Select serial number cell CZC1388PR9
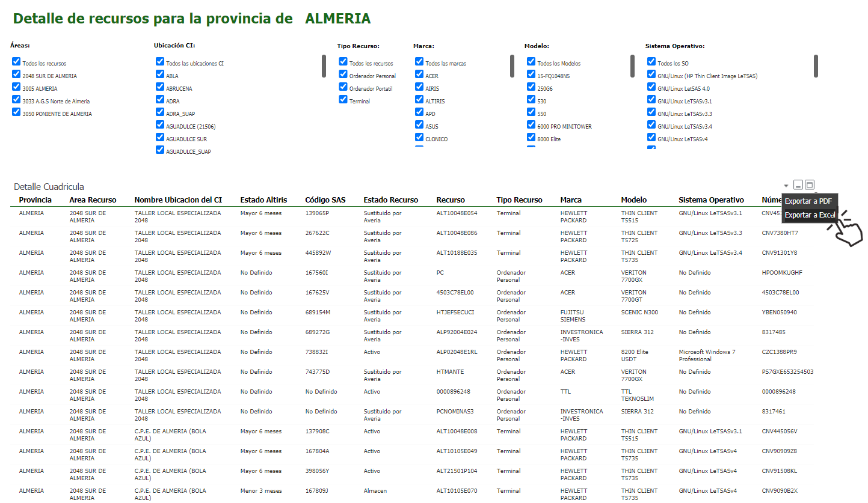The height and width of the screenshot is (503, 868). (x=779, y=352)
